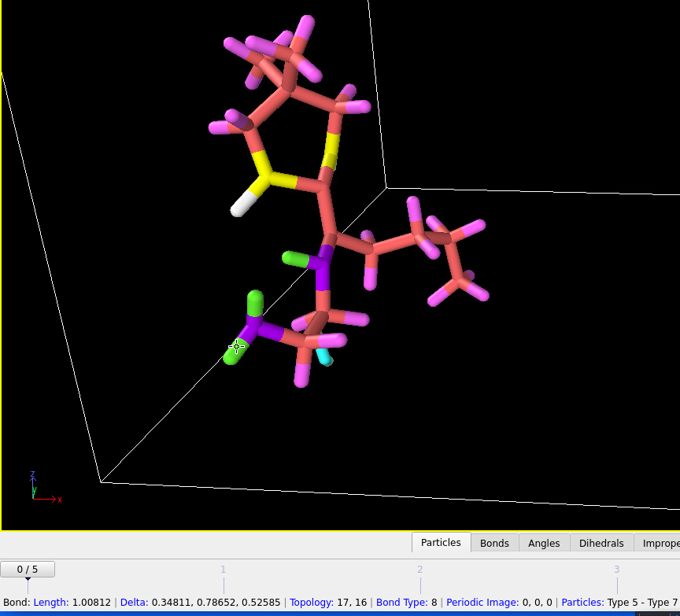This screenshot has width=680, height=616.
Task: Pick the cyan bond stub at the bottom
Action: tap(323, 356)
